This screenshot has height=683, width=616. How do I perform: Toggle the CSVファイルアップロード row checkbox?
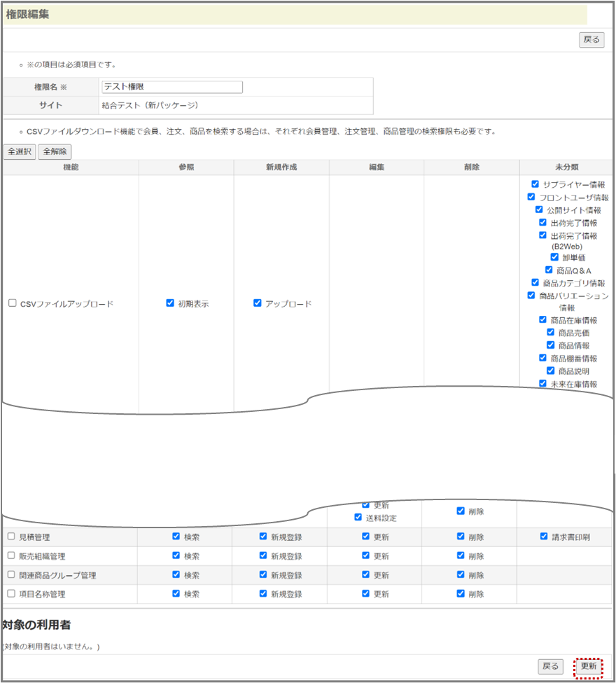click(x=12, y=303)
